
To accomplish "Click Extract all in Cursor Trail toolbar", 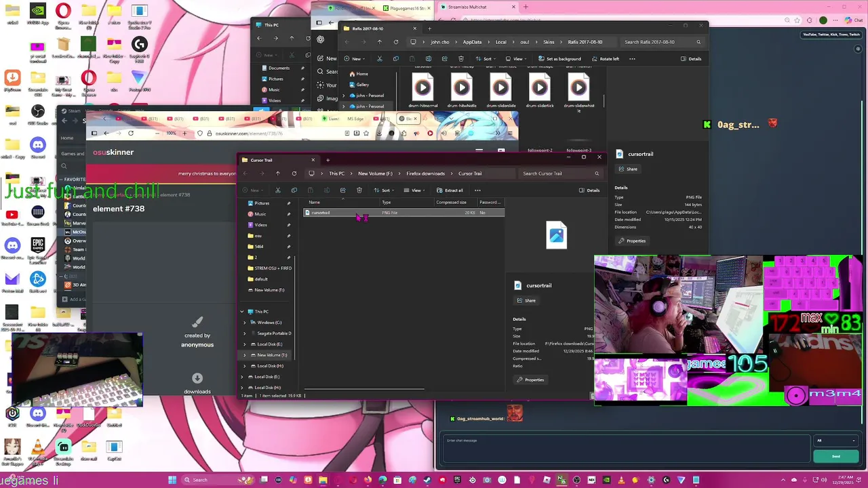I will [x=450, y=190].
